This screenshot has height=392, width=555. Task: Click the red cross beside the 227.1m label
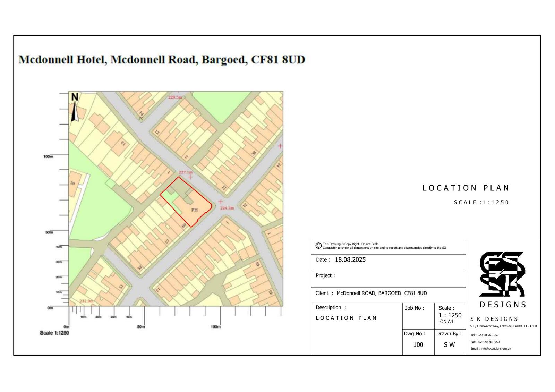190,177
